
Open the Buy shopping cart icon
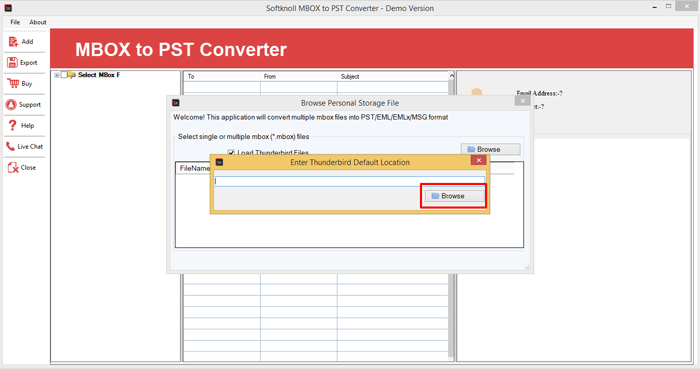pyautogui.click(x=13, y=83)
